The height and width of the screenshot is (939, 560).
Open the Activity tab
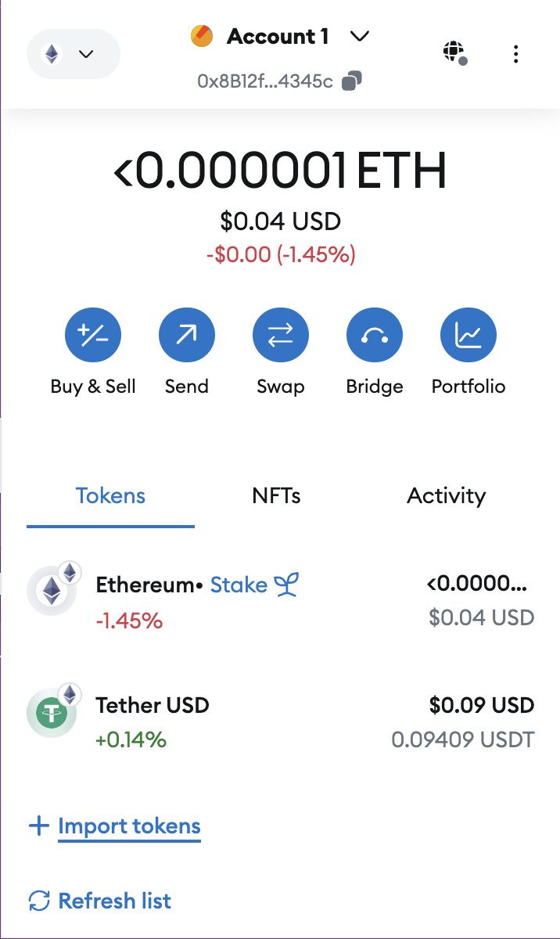pos(446,495)
